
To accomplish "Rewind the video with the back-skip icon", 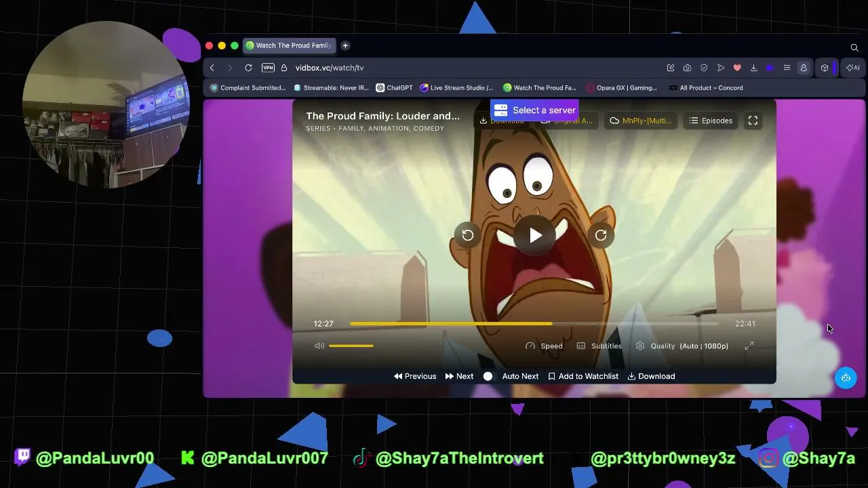I will pos(468,235).
